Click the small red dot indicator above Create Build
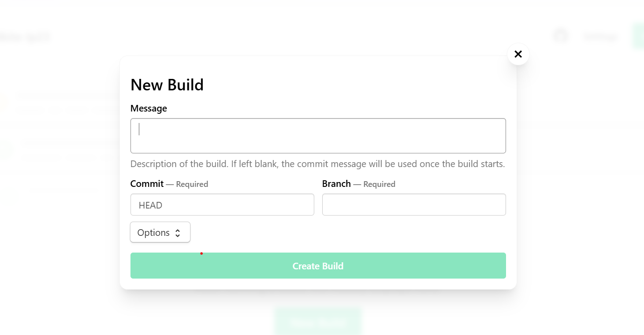This screenshot has width=644, height=335. click(x=202, y=253)
